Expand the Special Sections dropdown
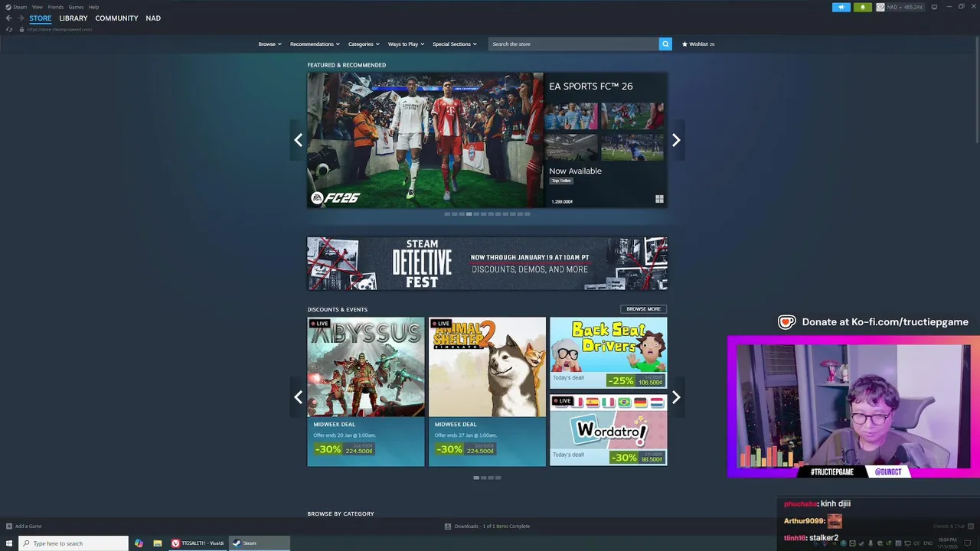Viewport: 980px width, 551px height. point(454,44)
